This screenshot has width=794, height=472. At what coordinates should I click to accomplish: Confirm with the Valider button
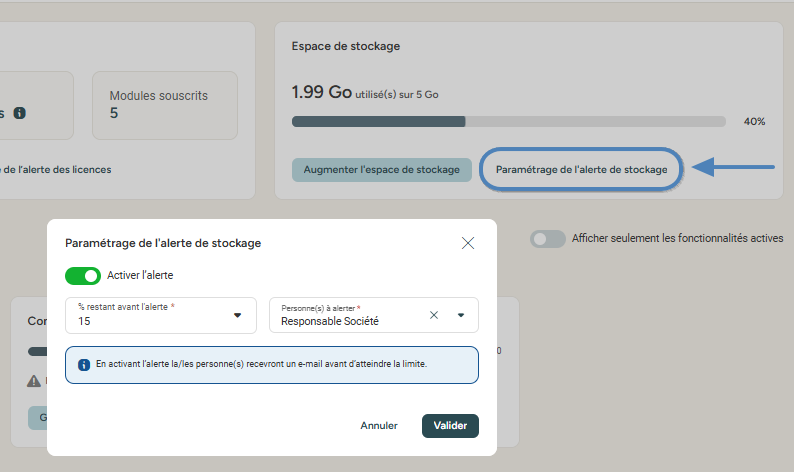[x=450, y=425]
